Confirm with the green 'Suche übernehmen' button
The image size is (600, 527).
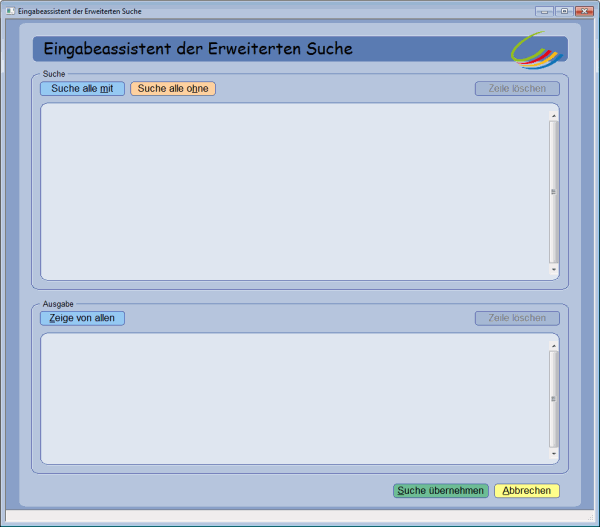(441, 491)
